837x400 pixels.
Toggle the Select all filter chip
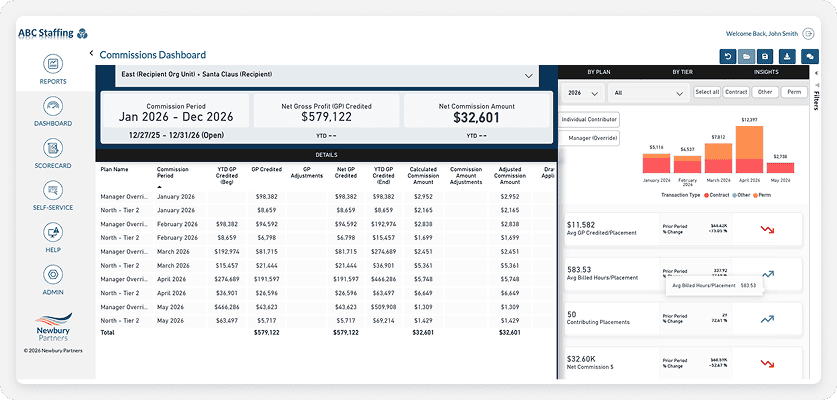click(707, 92)
